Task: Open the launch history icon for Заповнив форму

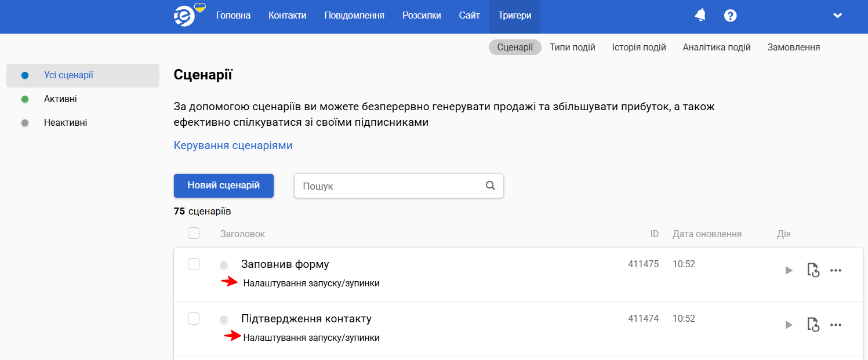Action: tap(813, 270)
